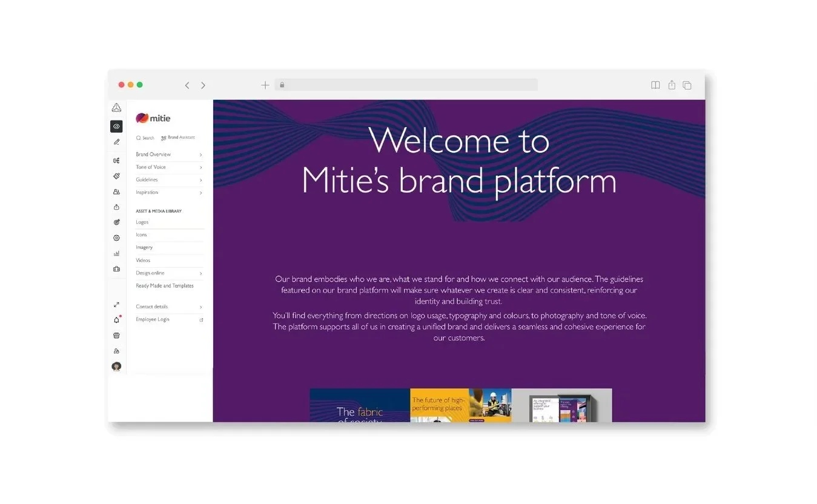The image size is (817, 504).
Task: Expand Guidelines chevron
Action: [201, 181]
